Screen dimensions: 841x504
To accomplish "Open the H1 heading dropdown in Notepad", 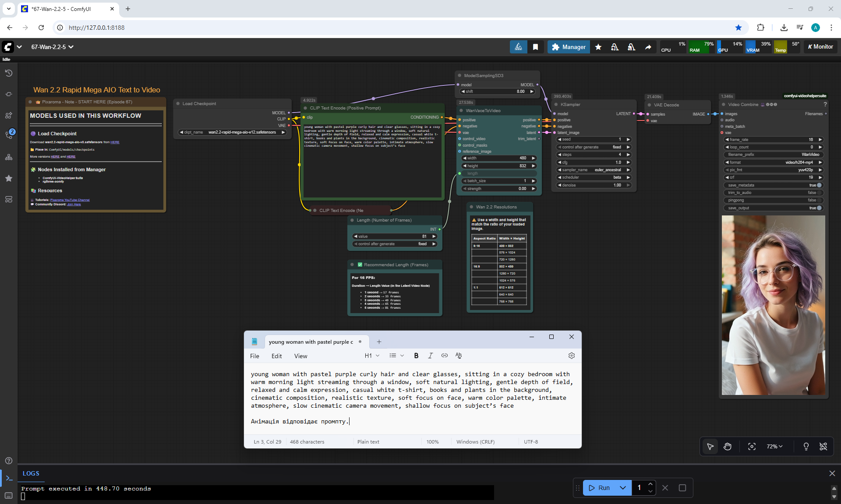I will click(372, 356).
